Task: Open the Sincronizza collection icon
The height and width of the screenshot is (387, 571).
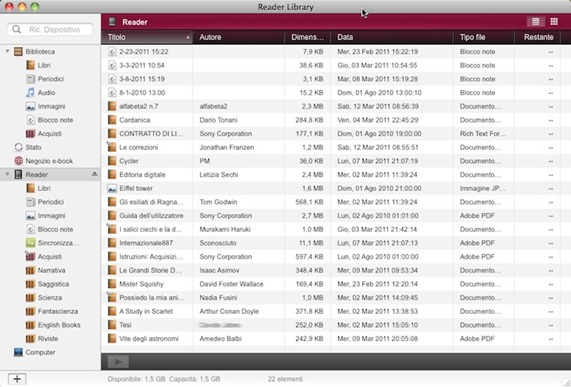Action: (x=31, y=243)
